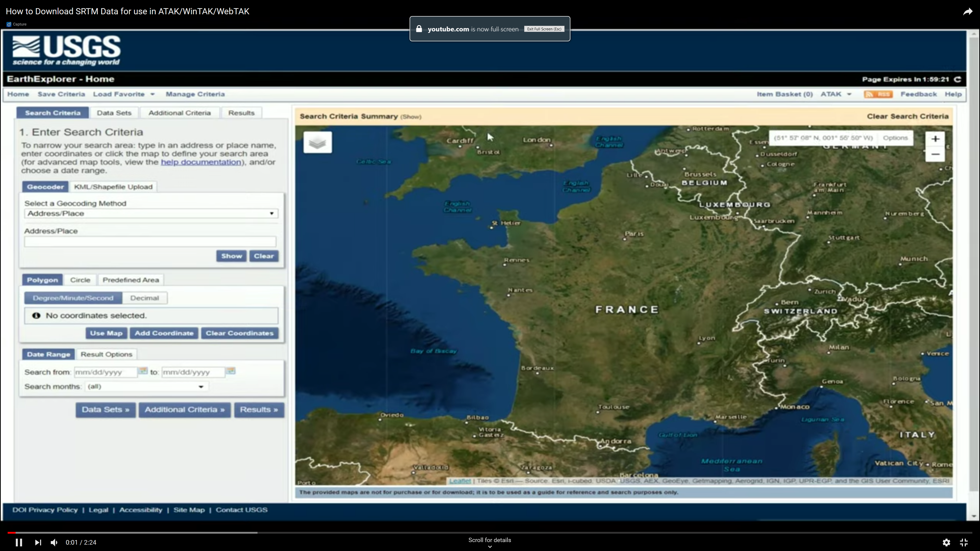The width and height of the screenshot is (980, 551).
Task: Select the Circle tab
Action: 80,280
